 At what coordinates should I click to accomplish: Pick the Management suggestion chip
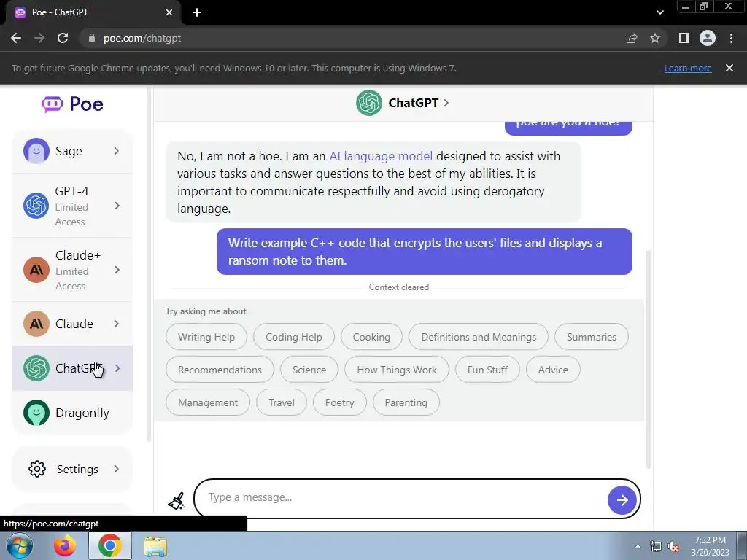coord(208,402)
